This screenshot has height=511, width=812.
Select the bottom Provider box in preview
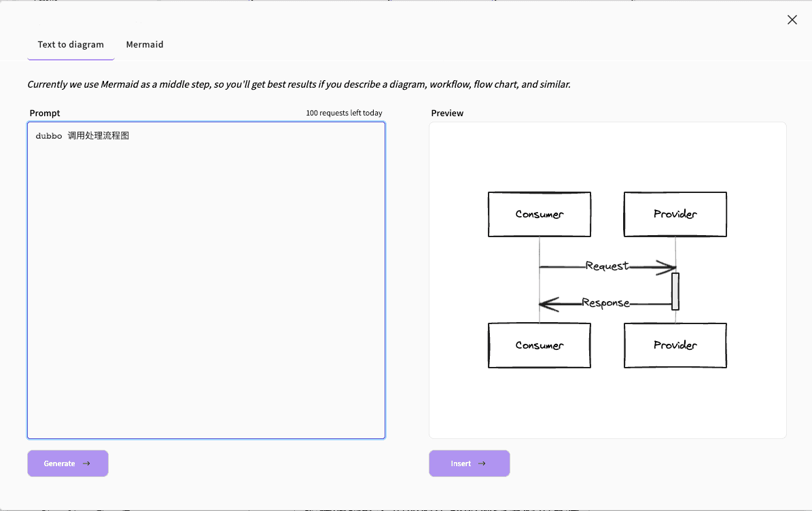tap(675, 345)
